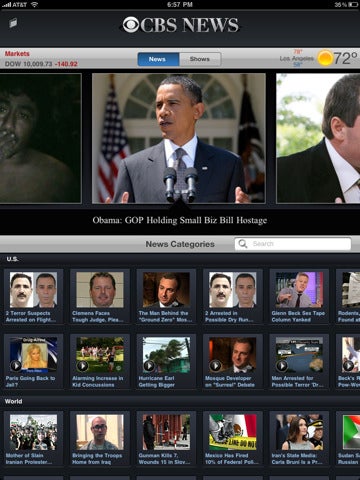
Task: Tap the Wi-Fi status icon
Action: (34, 4)
